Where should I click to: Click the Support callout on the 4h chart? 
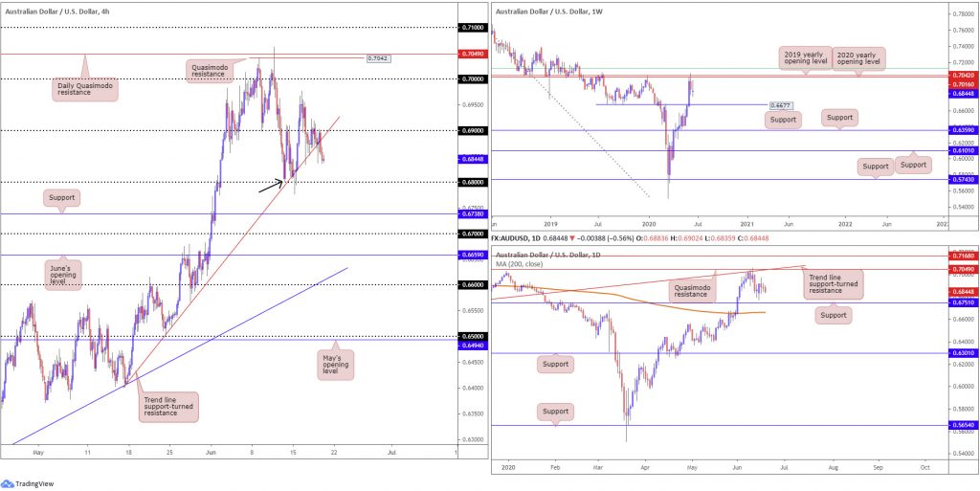click(62, 199)
